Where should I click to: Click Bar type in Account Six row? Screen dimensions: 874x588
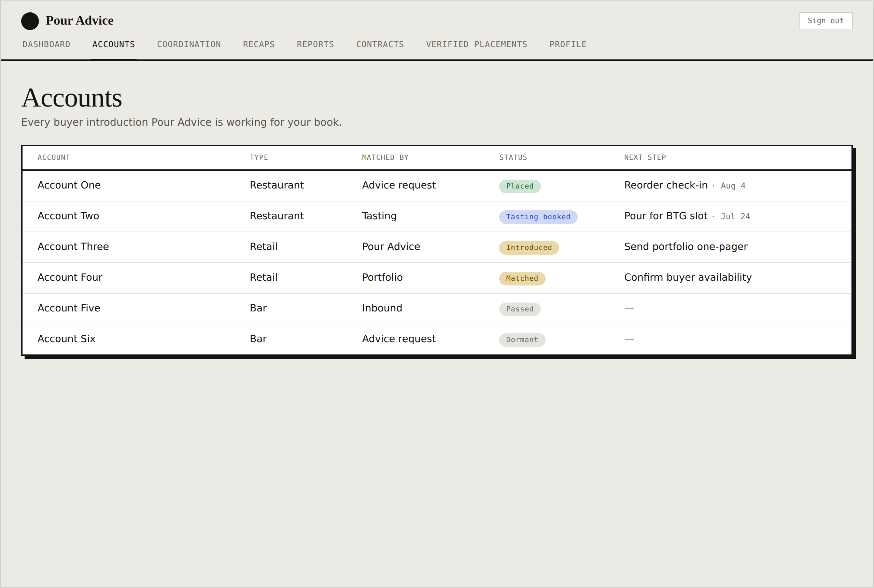[x=258, y=339]
